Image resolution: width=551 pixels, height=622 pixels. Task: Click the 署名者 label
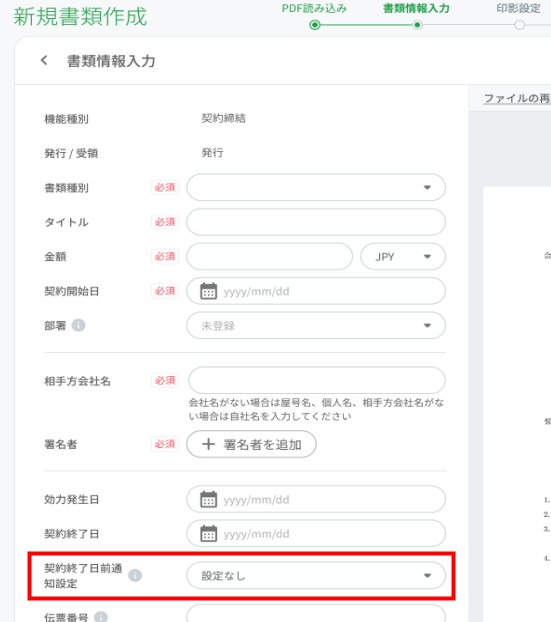point(61,444)
